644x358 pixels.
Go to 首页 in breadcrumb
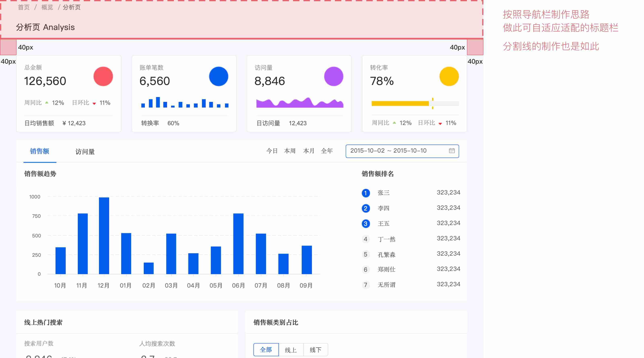(x=24, y=7)
